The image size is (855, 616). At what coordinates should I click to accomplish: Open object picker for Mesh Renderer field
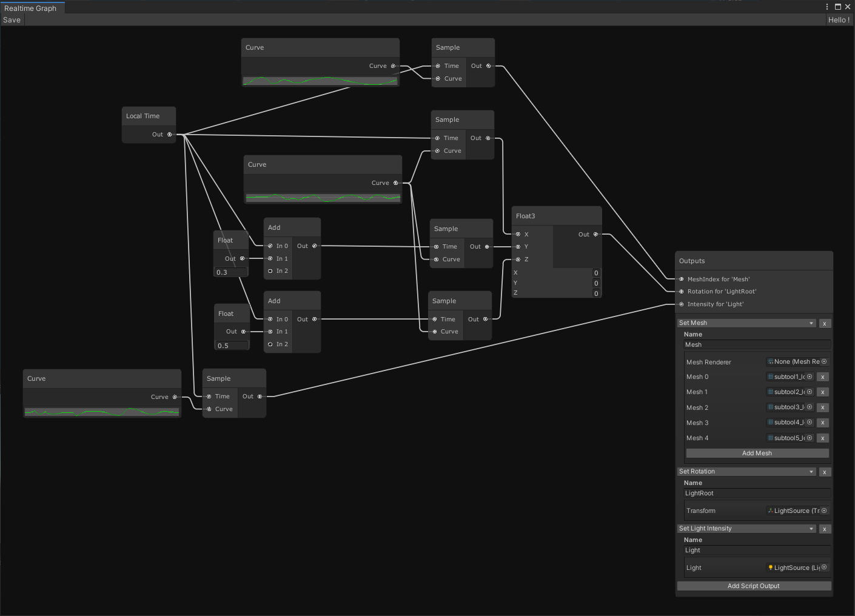pos(824,361)
